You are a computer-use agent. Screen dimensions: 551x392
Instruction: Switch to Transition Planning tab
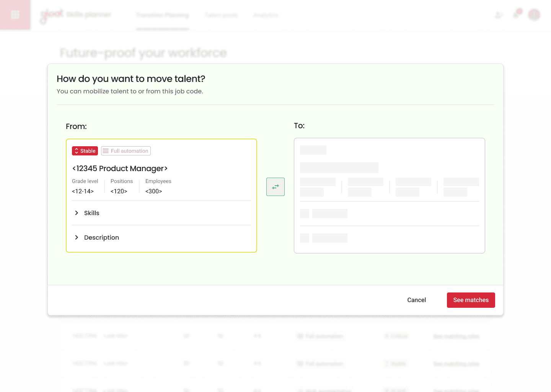[163, 15]
